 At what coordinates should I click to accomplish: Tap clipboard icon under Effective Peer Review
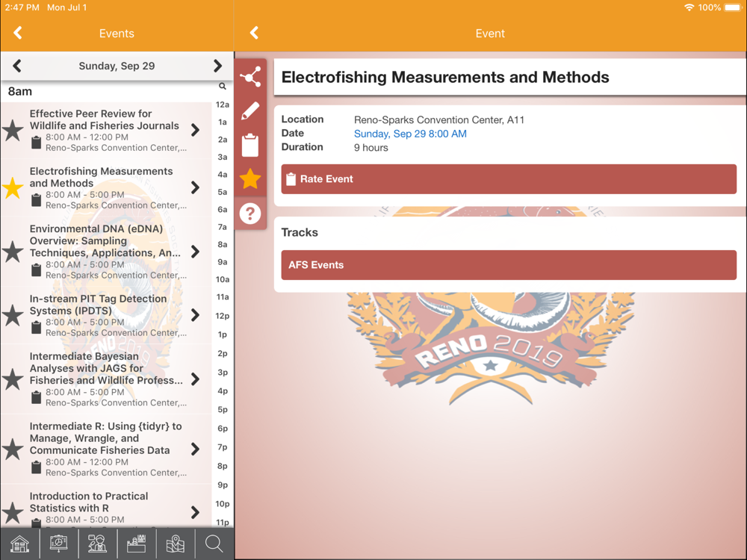click(36, 143)
